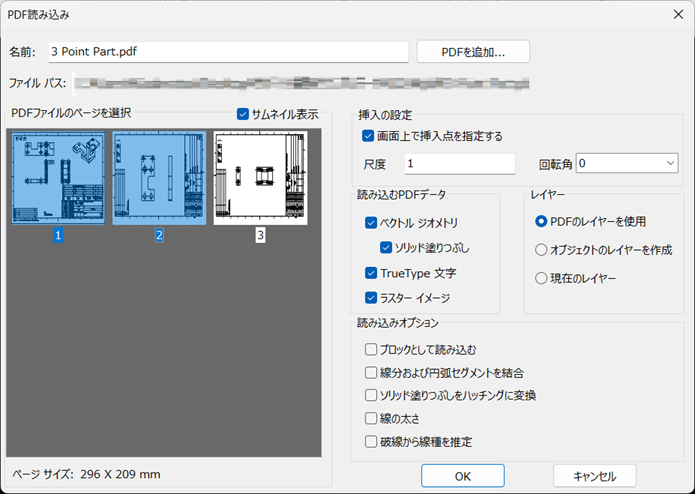The image size is (695, 494).
Task: Enable 破線から線種を推定 checkbox
Action: pos(371,442)
